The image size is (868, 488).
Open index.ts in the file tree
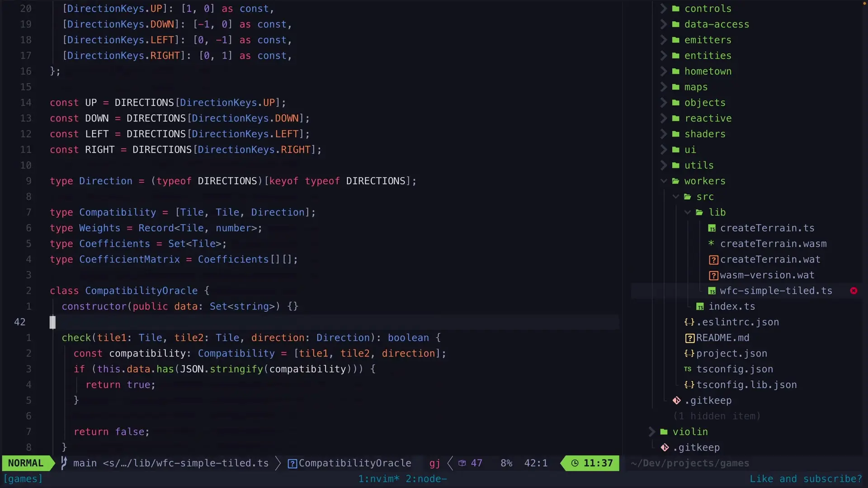click(x=731, y=306)
